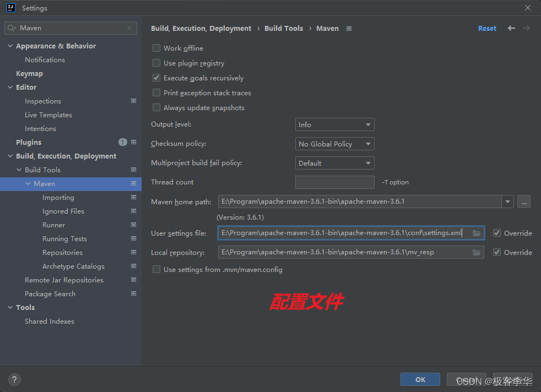Browse Maven home path with ellipsis button
This screenshot has width=541, height=392.
(524, 202)
